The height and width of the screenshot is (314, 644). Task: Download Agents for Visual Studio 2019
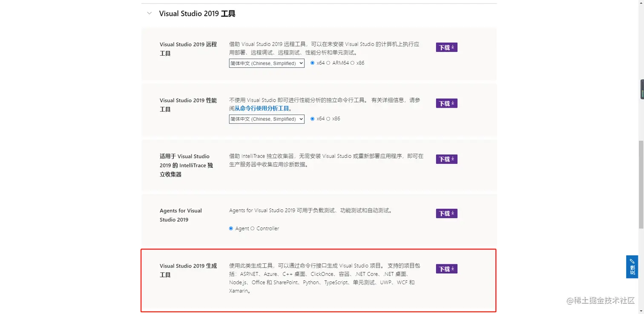(x=446, y=213)
